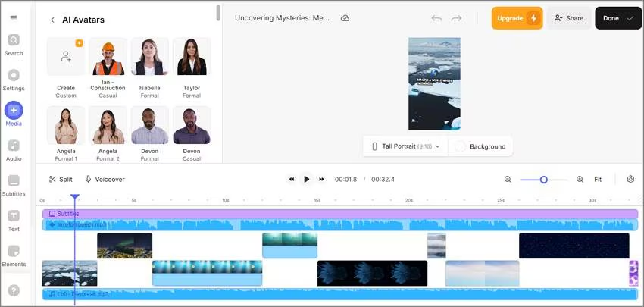Viewport: 644px width, 307px height.
Task: Select the blue stage lights clip
Action: (x=207, y=273)
